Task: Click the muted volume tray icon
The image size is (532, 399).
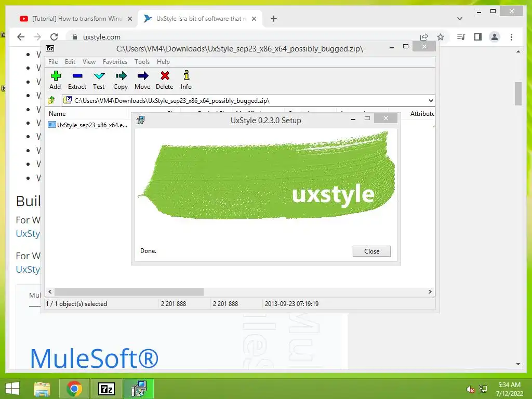Action: pos(471,389)
